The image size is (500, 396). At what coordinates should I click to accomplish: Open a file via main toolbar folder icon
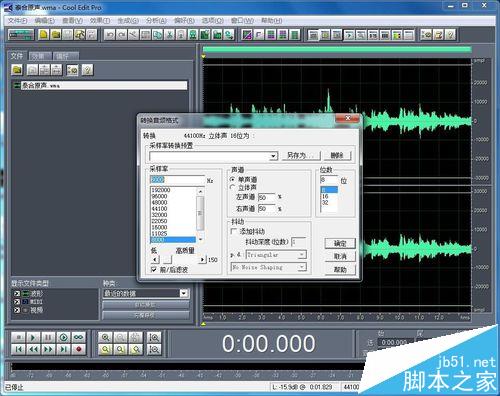56,34
